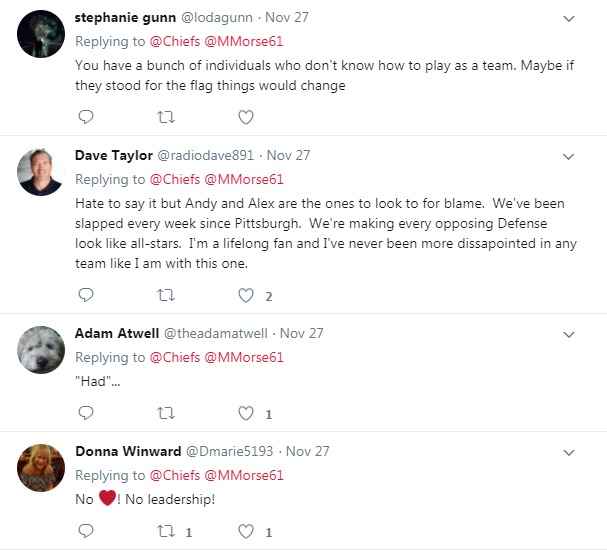Reply to stephanie gunn's tweet
This screenshot has height=550, width=607.
tap(85, 117)
